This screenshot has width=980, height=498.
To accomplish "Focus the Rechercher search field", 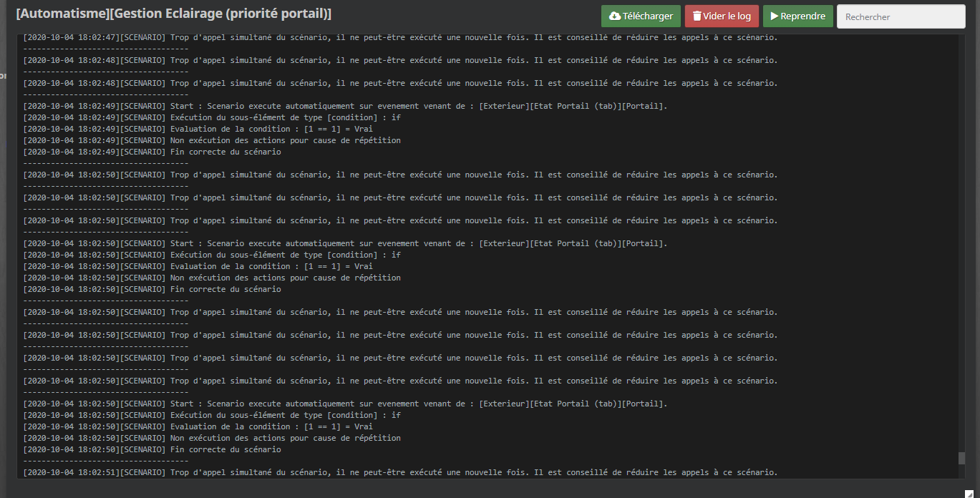I will pos(901,16).
